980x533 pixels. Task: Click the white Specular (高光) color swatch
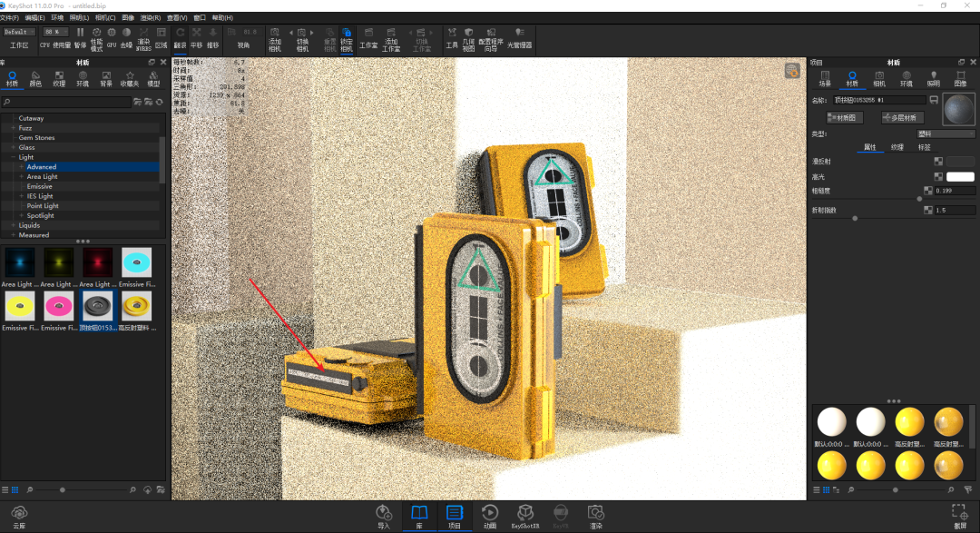click(960, 176)
